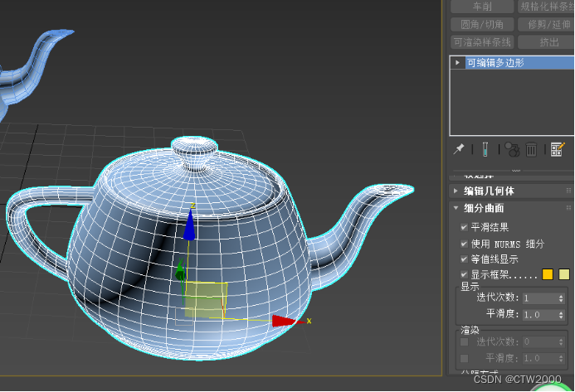This screenshot has height=392, width=575.
Task: Click the render 平滑度 value field
Action: [x=540, y=358]
